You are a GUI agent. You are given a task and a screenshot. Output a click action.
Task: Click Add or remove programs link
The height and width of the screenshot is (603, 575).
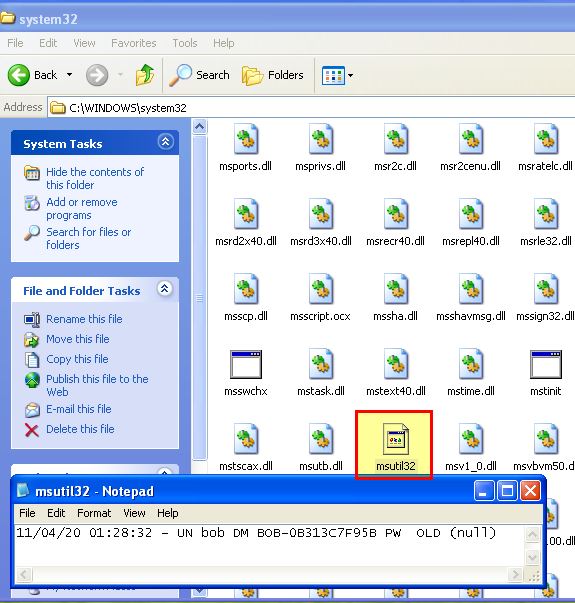(x=82, y=208)
